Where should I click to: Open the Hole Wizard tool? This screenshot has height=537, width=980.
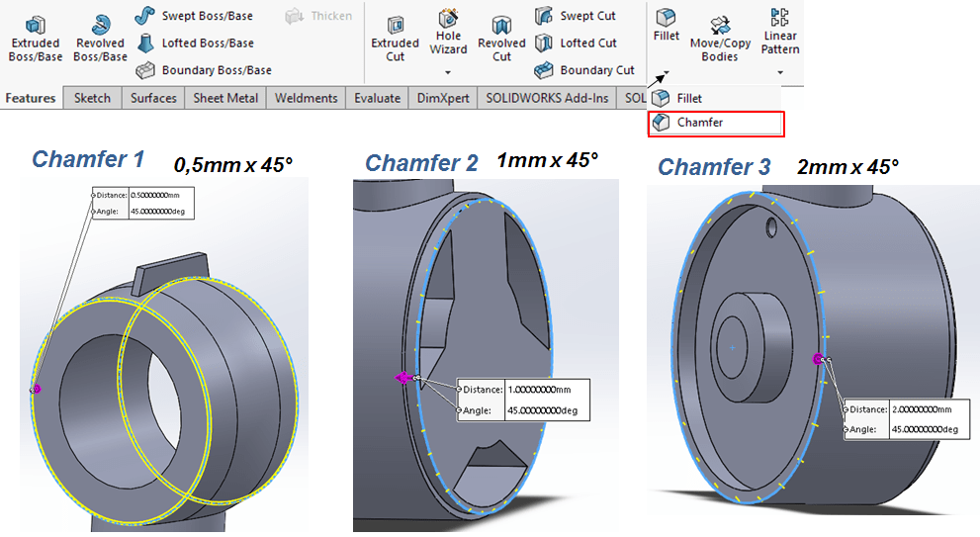(448, 20)
